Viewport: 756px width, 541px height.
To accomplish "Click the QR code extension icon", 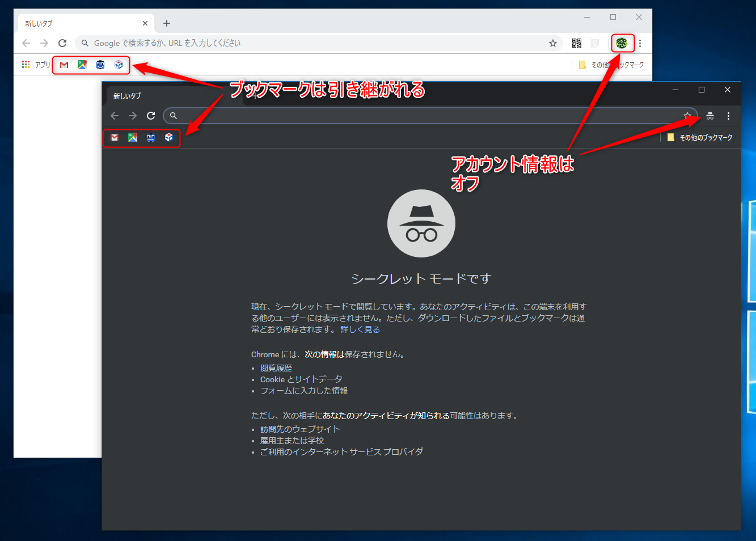I will pos(576,43).
